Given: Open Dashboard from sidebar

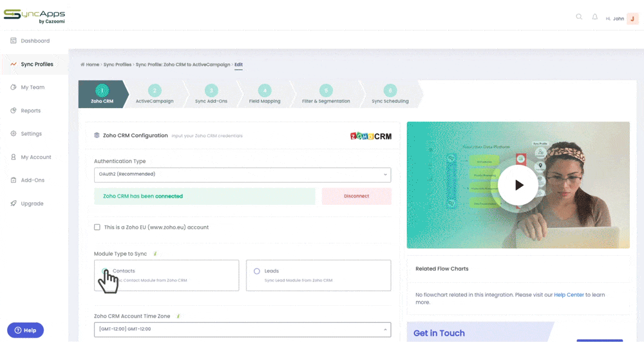Looking at the screenshot, I should click(x=35, y=41).
